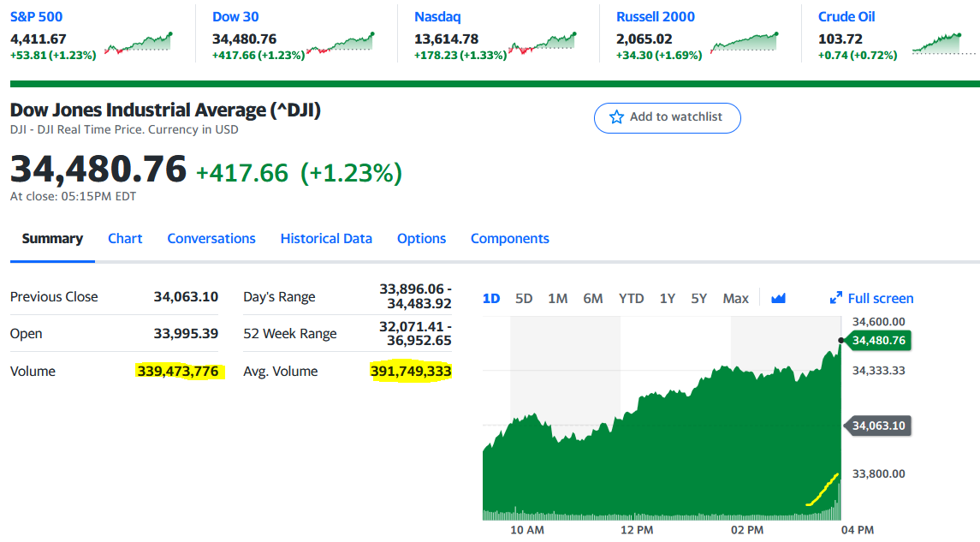This screenshot has height=542, width=980.
Task: Switch chart range to 6M
Action: pyautogui.click(x=593, y=298)
